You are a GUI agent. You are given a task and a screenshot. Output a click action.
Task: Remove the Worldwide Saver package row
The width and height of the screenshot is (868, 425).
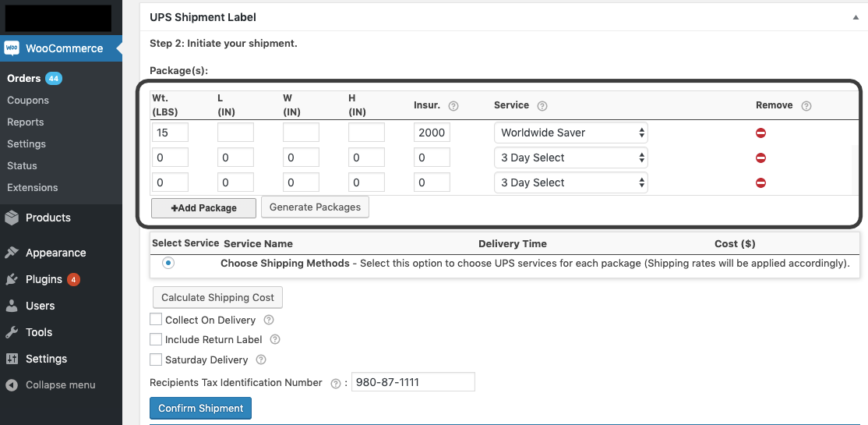click(x=760, y=133)
